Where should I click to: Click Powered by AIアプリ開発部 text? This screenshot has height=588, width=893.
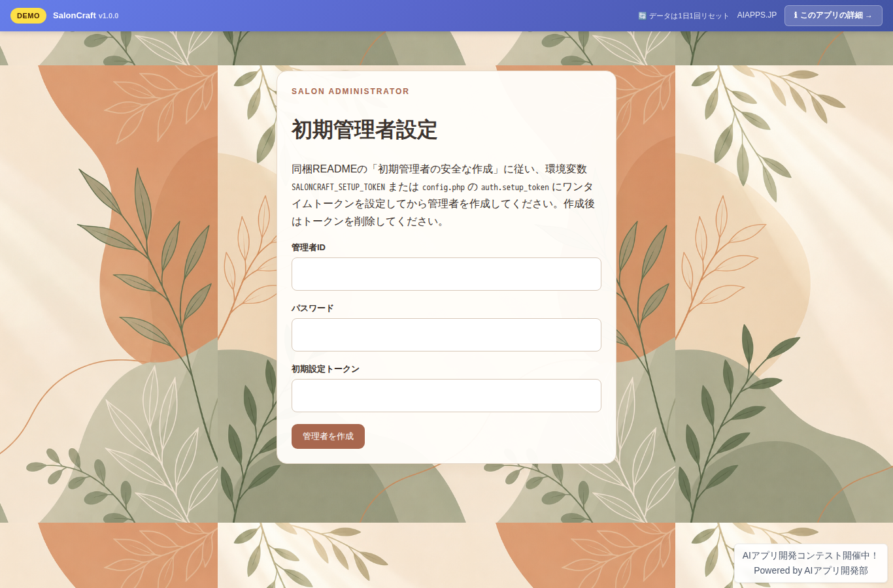[x=811, y=570]
